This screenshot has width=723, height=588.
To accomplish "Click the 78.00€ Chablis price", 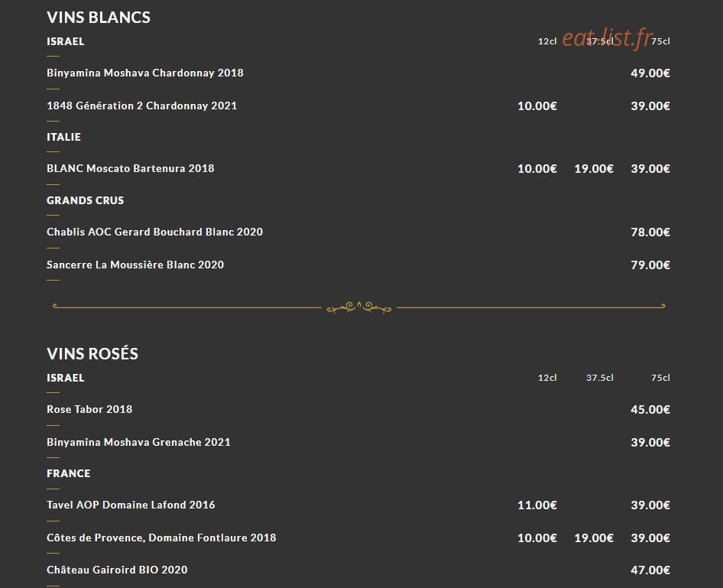I will [x=650, y=232].
